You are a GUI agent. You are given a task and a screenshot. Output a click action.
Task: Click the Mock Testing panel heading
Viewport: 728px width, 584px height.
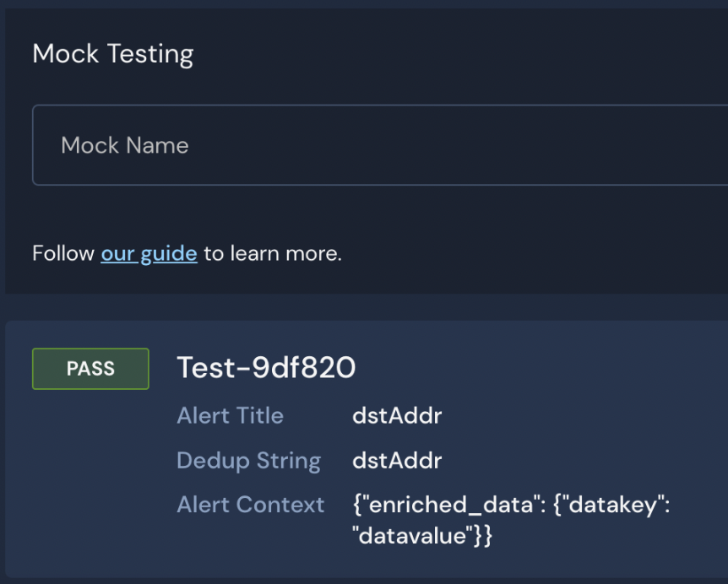[x=112, y=52]
